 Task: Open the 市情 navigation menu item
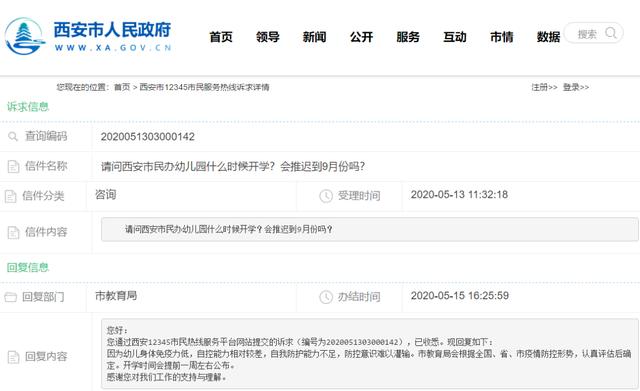(x=501, y=37)
